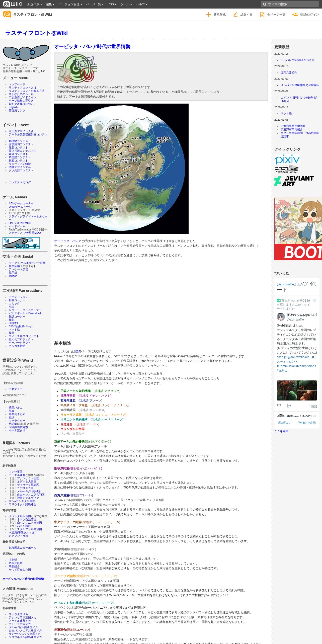Click the document 全ページ一覧 icon
322x644 pixels.
click(262, 15)
